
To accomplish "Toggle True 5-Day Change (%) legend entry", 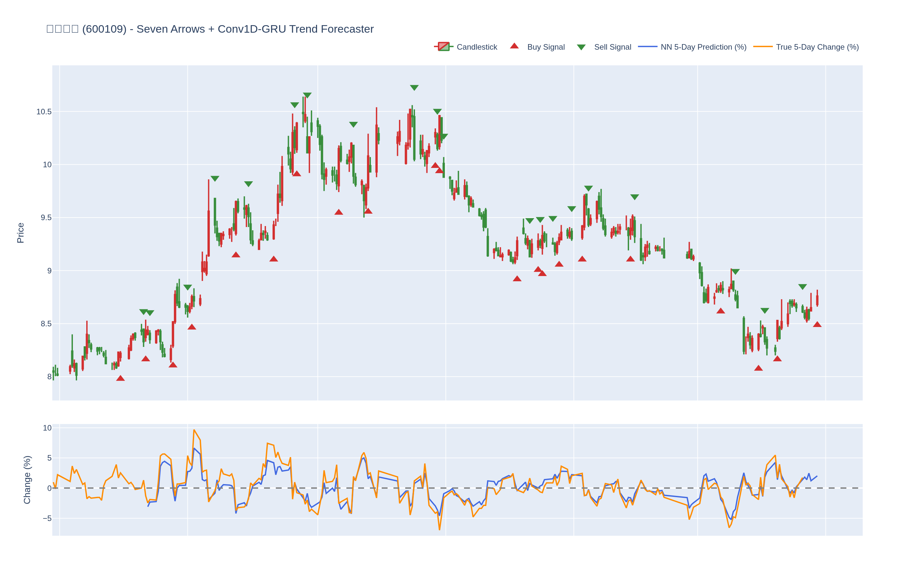I will [x=817, y=47].
